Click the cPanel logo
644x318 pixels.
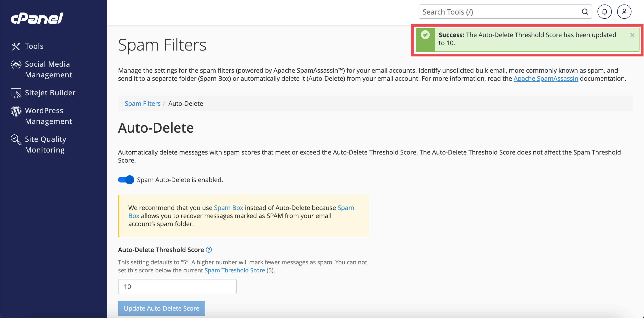[37, 18]
